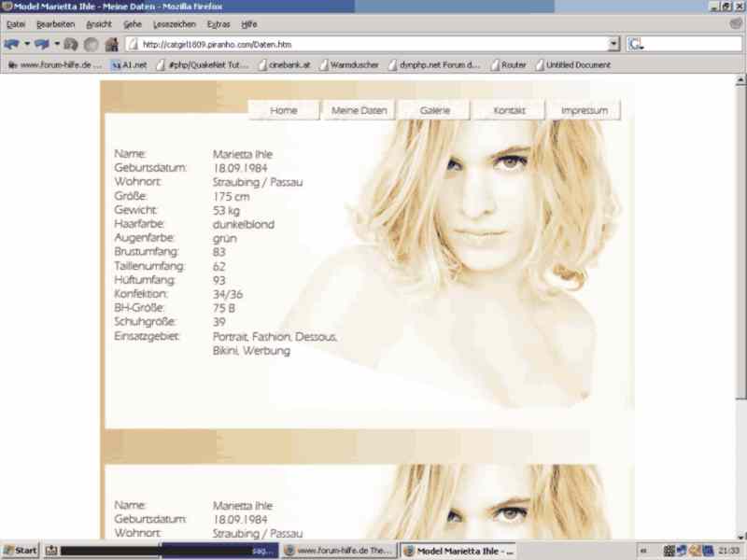The image size is (747, 560).
Task: Open the A1.net bookmark
Action: tap(129, 65)
